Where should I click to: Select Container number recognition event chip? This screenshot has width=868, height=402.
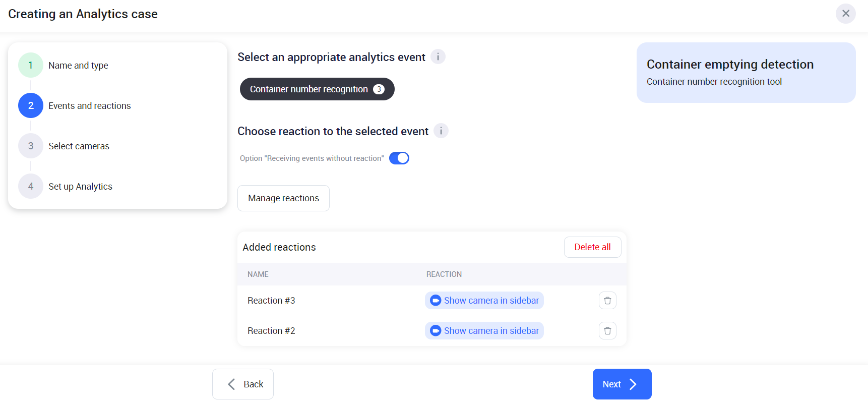(x=308, y=89)
